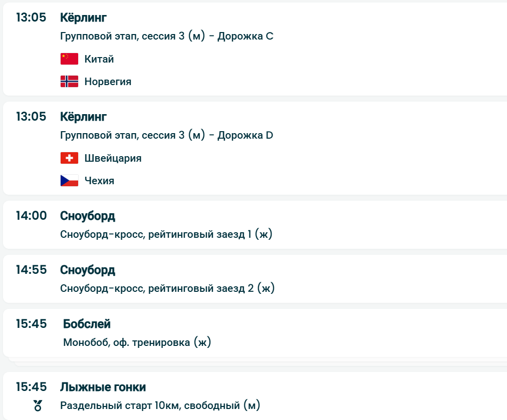Select 'Сноуборд-кросс, рейтинговый заезд 2 (ж)'
This screenshot has width=507, height=420.
(x=167, y=288)
